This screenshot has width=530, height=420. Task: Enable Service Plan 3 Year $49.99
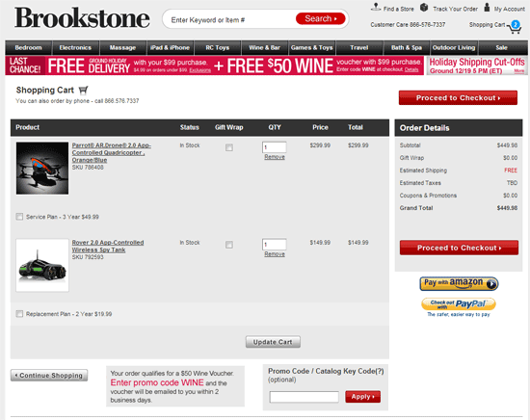(19, 217)
